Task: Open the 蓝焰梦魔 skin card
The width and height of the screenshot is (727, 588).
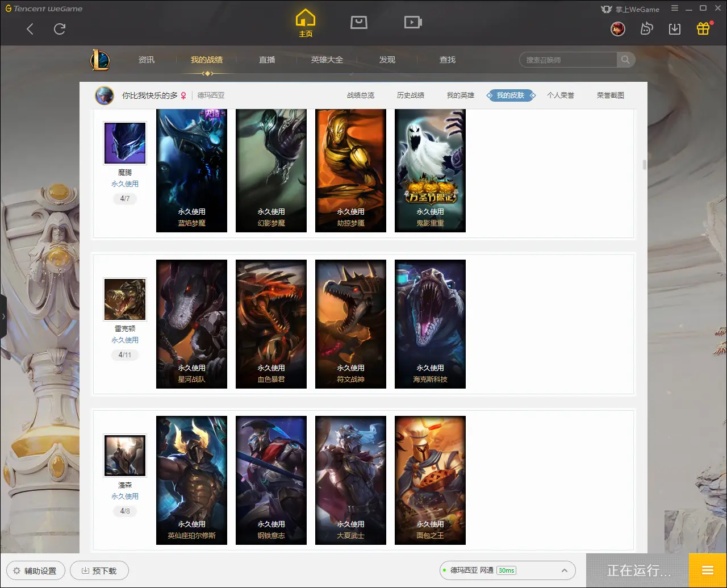Action: click(x=191, y=170)
